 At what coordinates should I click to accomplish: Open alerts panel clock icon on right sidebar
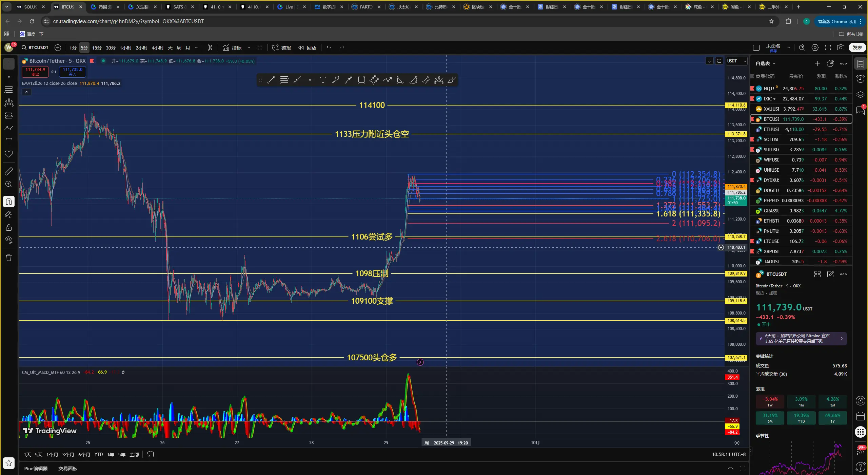(860, 79)
